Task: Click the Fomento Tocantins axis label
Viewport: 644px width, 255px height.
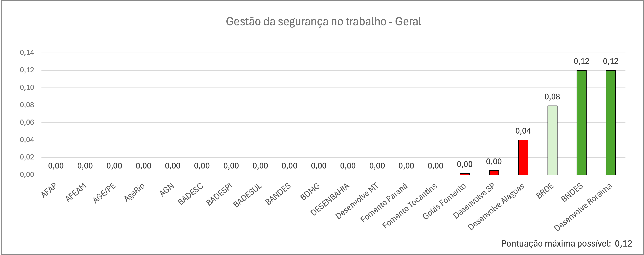Action: (x=410, y=206)
